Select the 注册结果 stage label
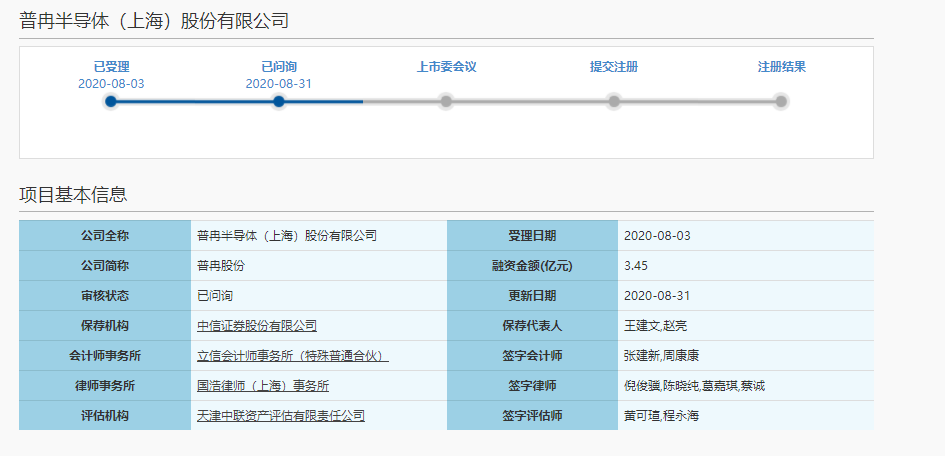 pyautogui.click(x=781, y=67)
